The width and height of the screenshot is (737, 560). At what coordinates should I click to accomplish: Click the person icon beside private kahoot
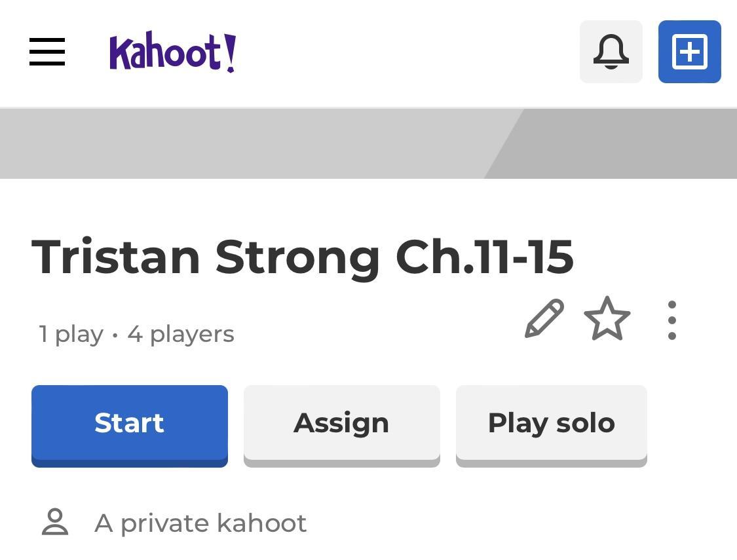point(55,522)
